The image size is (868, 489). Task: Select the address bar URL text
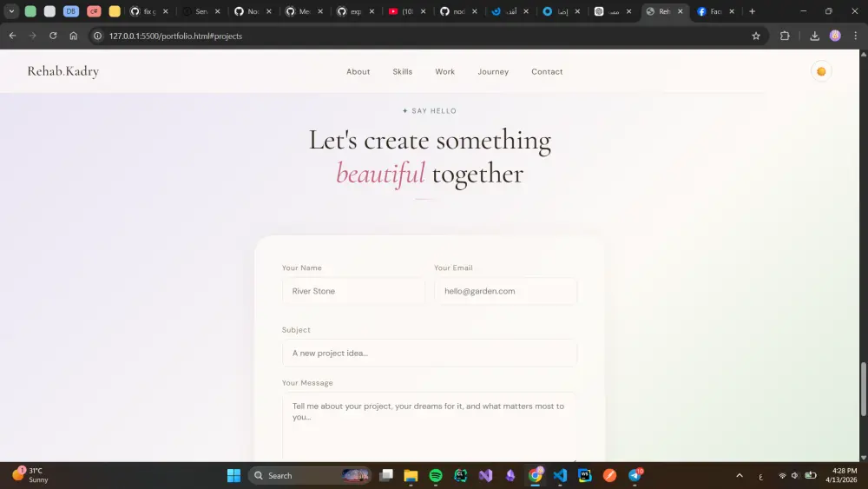[x=175, y=36]
